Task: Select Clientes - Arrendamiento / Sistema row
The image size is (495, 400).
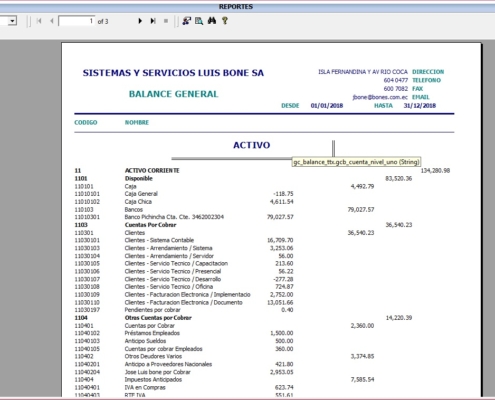Action: [184, 248]
